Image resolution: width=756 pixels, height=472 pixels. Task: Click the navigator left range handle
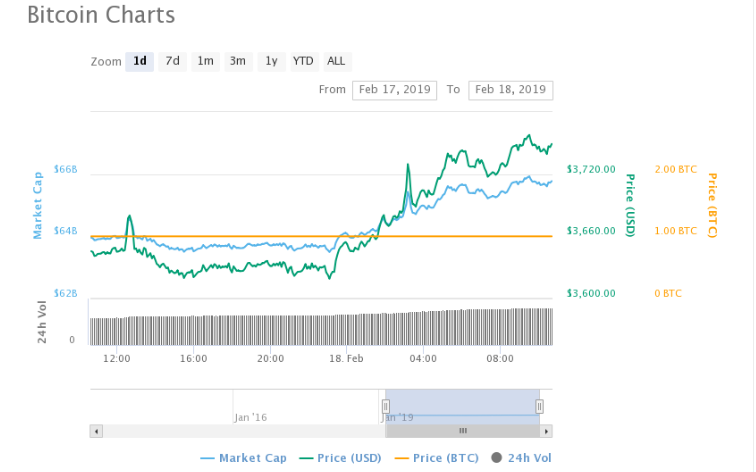pos(386,406)
